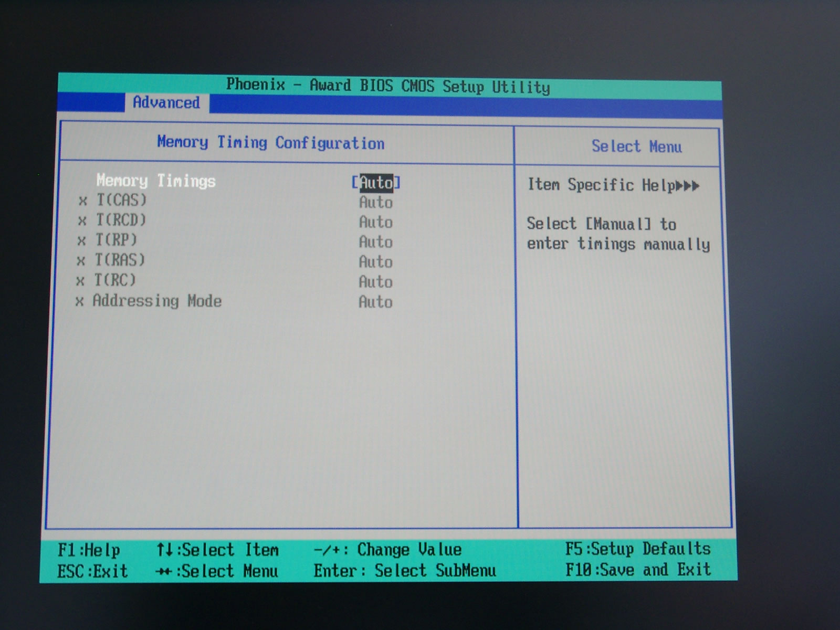Click the ESC:Exit hint
The image size is (840, 630).
tap(92, 571)
